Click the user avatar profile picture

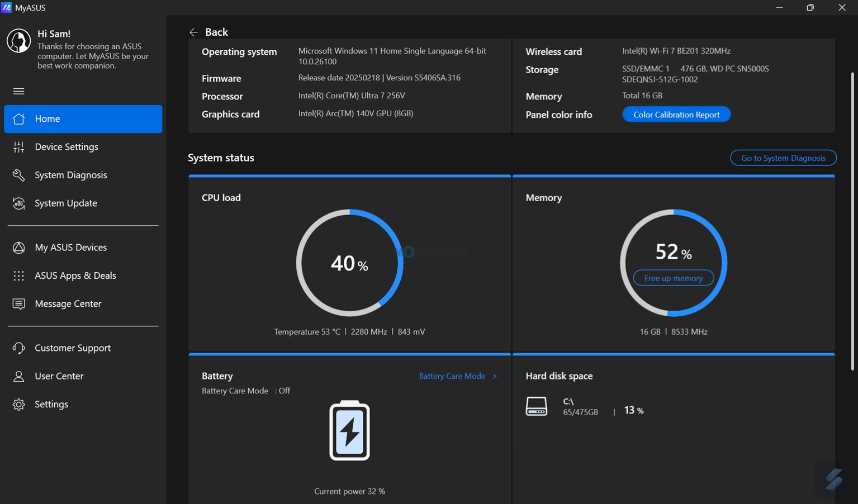pos(18,41)
